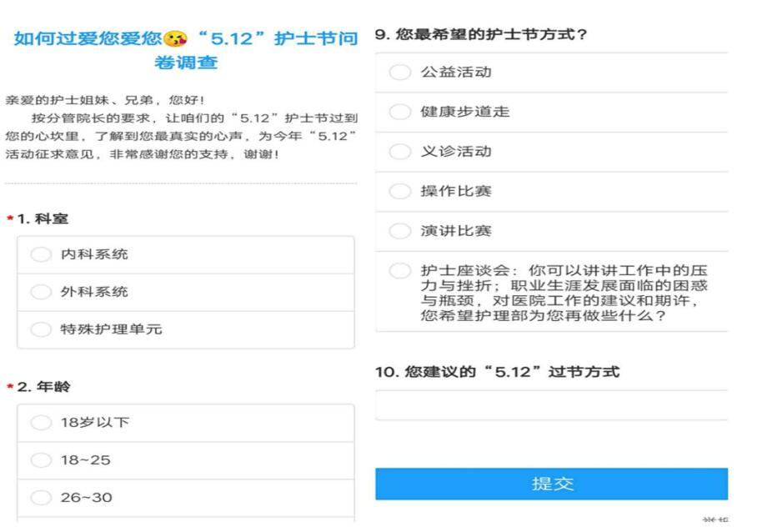Choose the 健康步道走 option

coord(400,112)
